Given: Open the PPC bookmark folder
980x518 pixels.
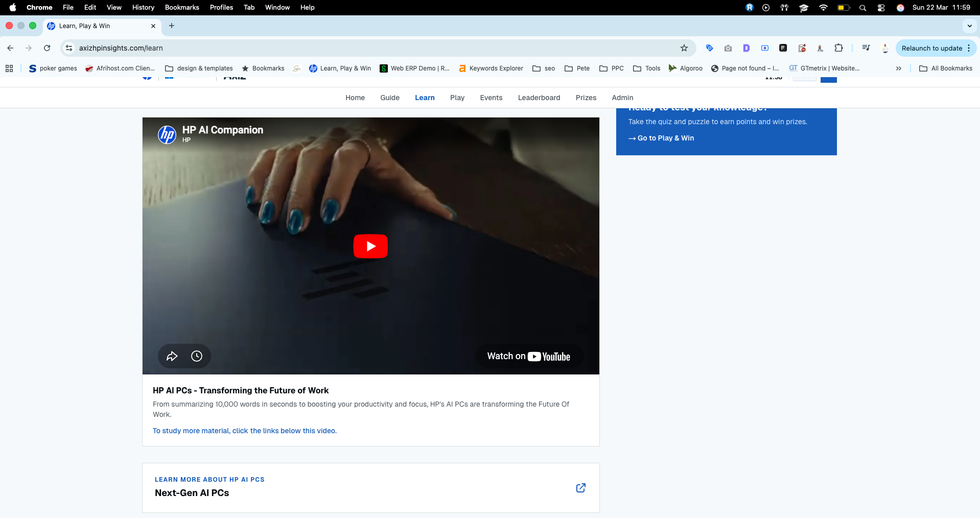Looking at the screenshot, I should [x=612, y=68].
